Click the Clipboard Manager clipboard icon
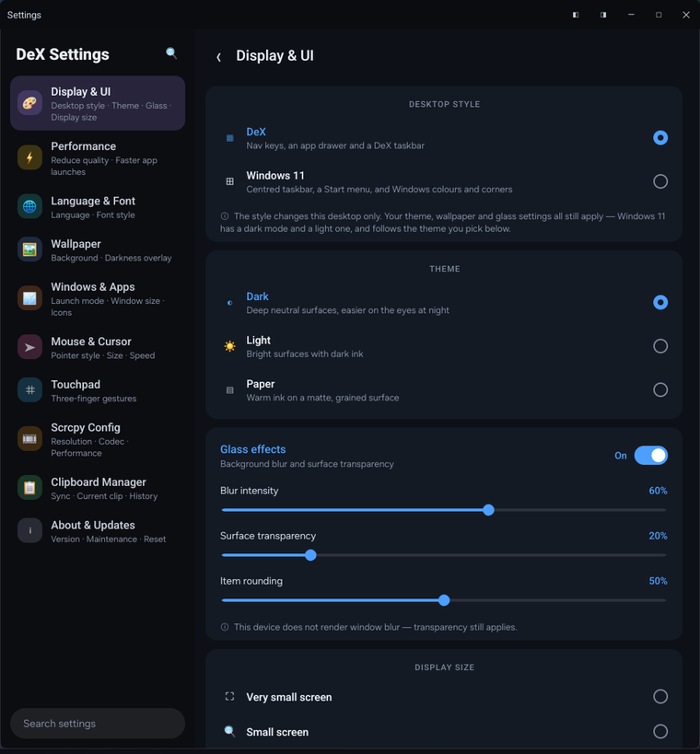 29,488
